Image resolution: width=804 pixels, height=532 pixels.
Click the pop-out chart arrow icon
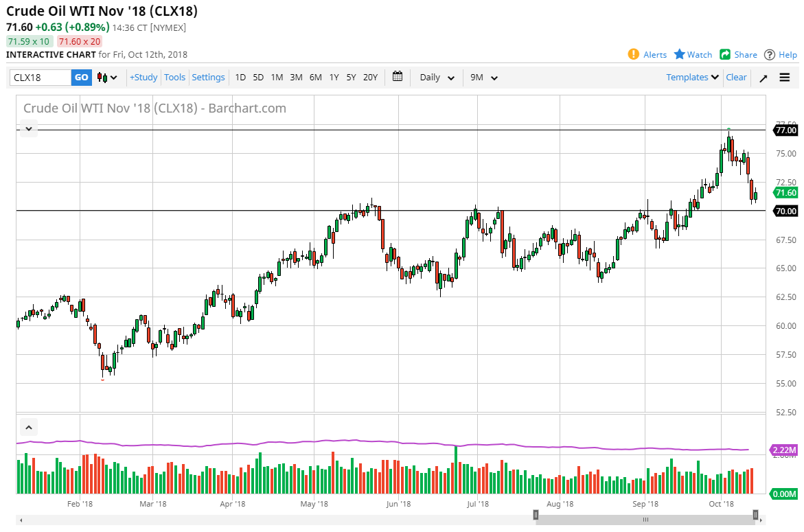[763, 78]
